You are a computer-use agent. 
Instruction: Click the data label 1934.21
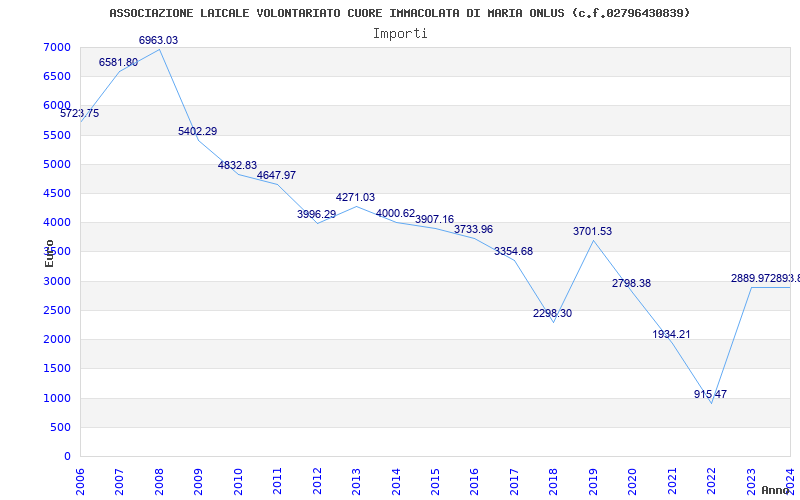[671, 335]
